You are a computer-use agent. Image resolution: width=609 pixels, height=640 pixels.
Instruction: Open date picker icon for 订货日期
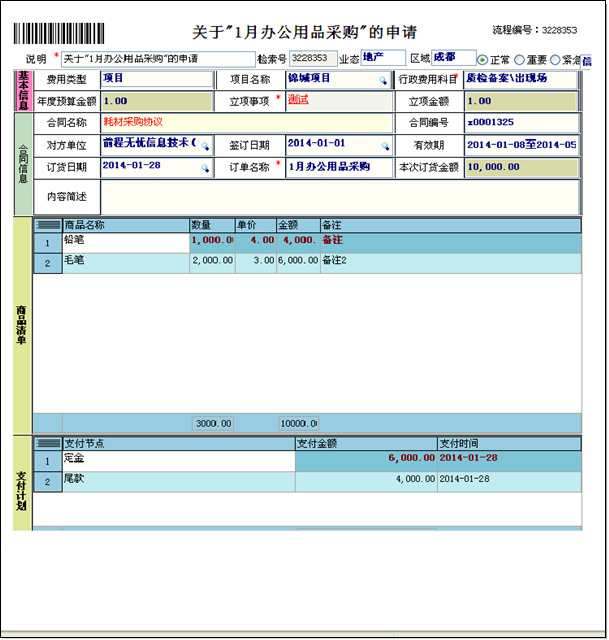pyautogui.click(x=205, y=168)
